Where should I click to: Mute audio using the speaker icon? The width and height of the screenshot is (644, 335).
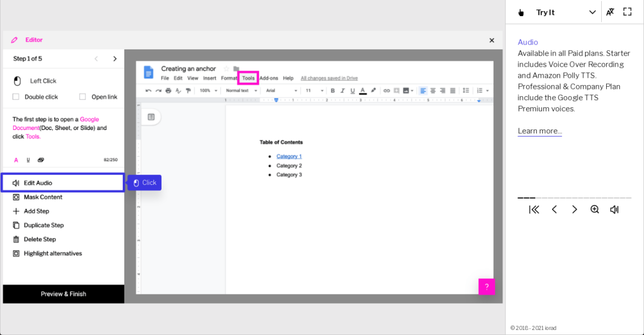coord(614,209)
